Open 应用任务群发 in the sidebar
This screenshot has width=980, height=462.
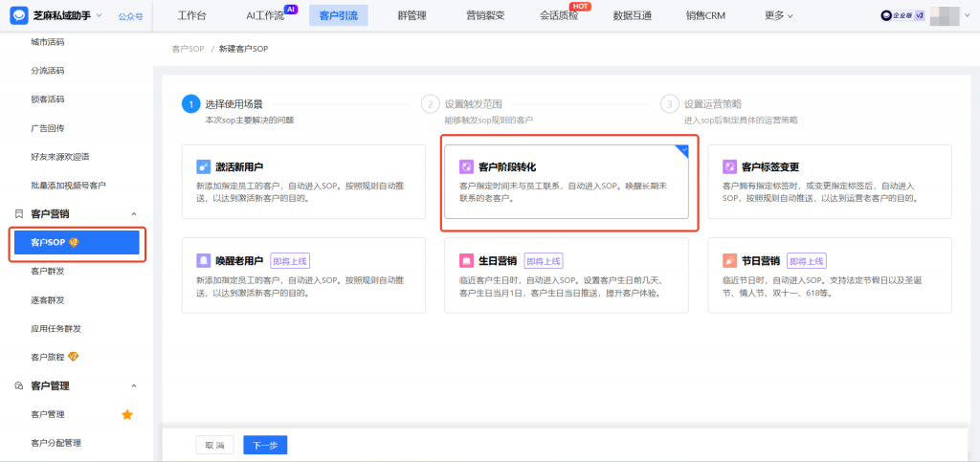(x=56, y=328)
